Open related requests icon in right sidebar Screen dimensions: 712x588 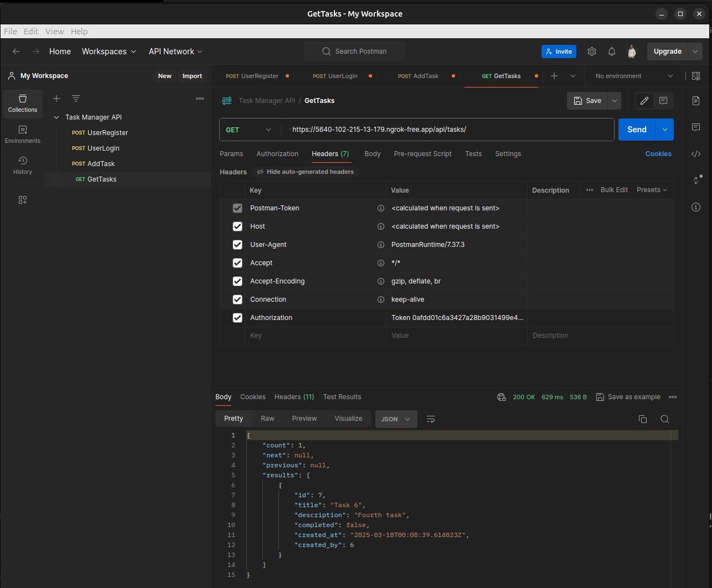pyautogui.click(x=696, y=180)
